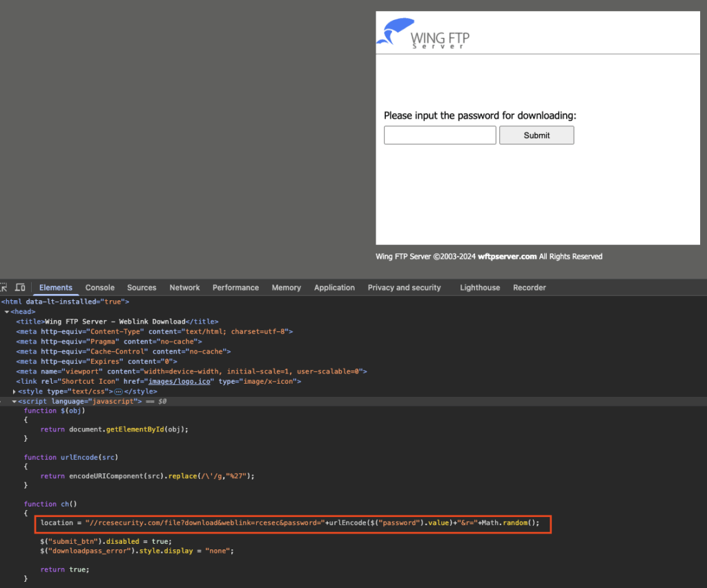The image size is (707, 588).
Task: Select the meta Pragma no-cache line
Action: click(x=109, y=342)
